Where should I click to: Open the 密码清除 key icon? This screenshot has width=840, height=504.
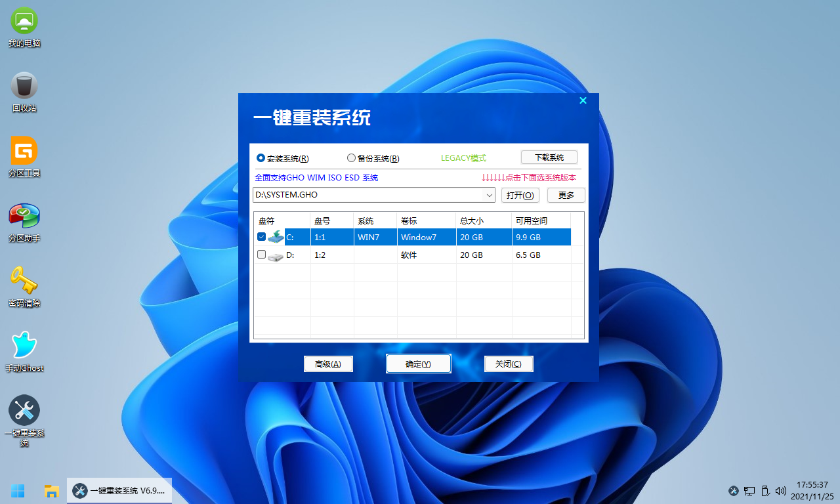[24, 287]
